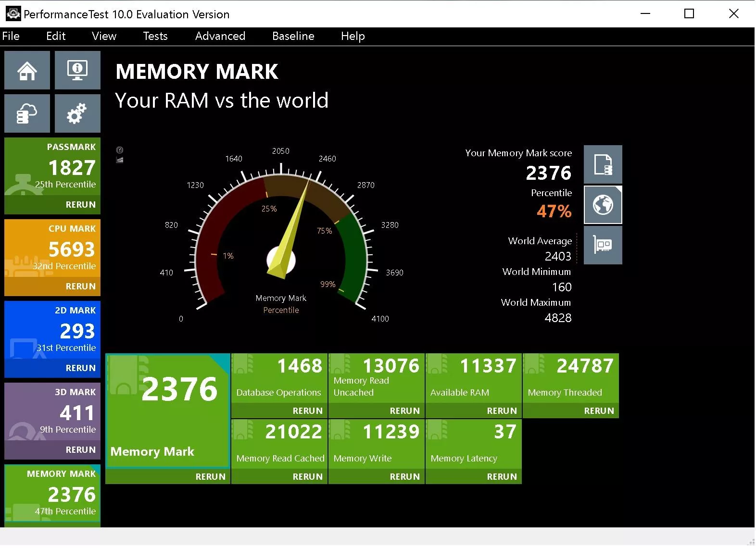Click the small help icon beside the gauge
Screen dimensions: 756x548
[120, 150]
